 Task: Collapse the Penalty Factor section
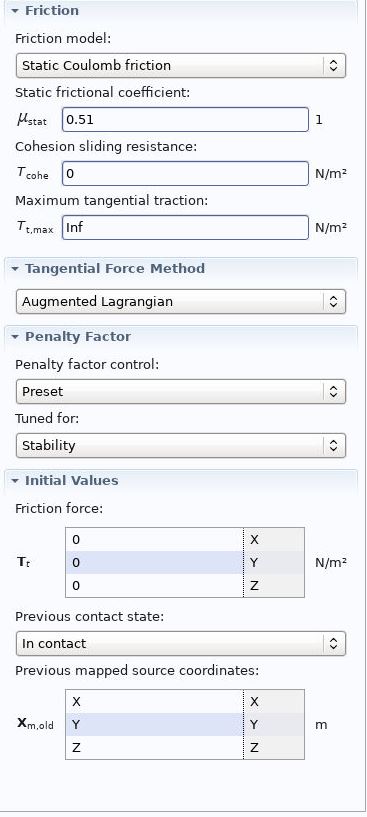(15, 337)
